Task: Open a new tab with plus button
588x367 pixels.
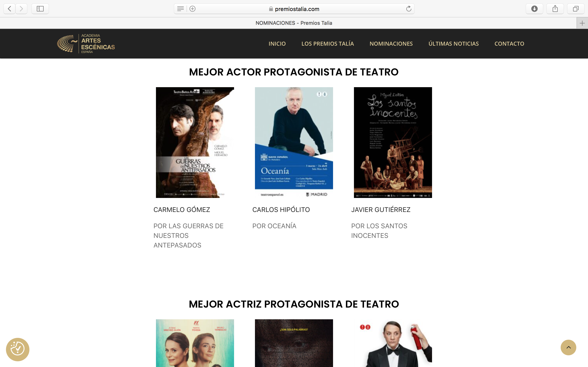Action: 582,23
